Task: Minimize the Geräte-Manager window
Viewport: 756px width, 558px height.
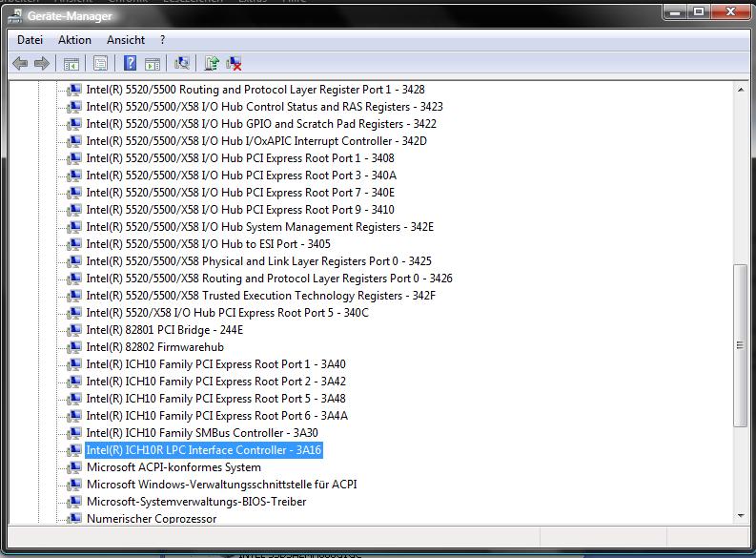Action: point(675,12)
